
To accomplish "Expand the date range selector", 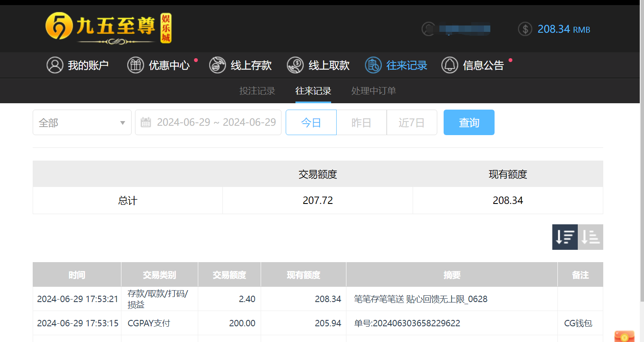I will (x=208, y=122).
